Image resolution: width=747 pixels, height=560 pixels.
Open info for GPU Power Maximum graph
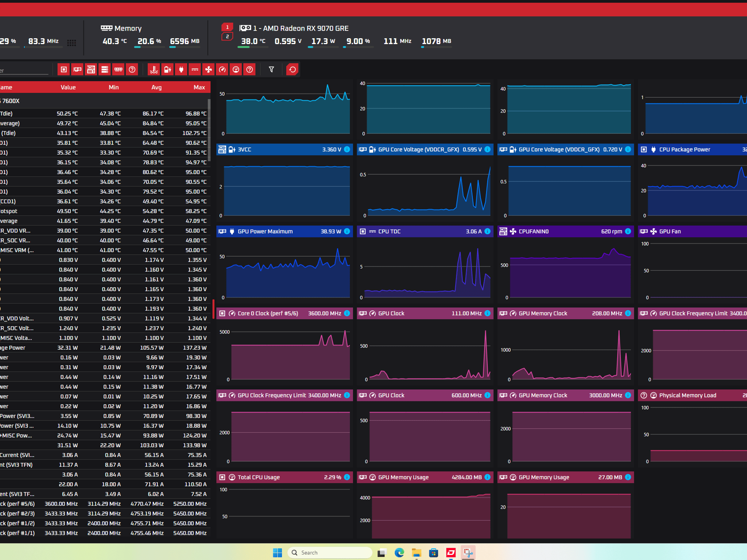(347, 232)
